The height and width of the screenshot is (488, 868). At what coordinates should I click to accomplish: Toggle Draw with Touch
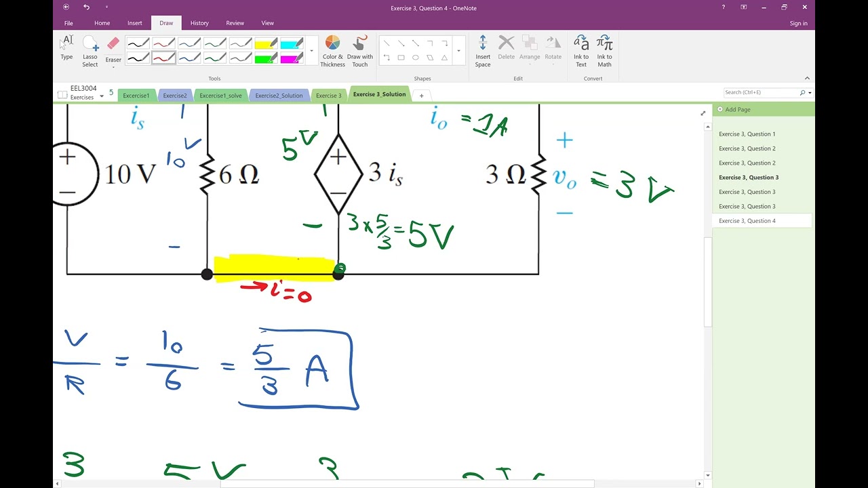coord(360,52)
